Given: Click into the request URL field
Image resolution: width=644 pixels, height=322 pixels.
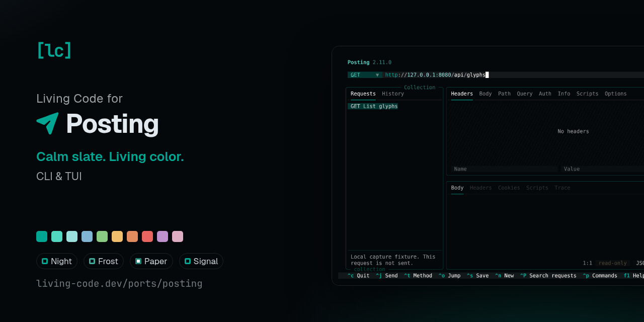Looking at the screenshot, I should point(514,75).
